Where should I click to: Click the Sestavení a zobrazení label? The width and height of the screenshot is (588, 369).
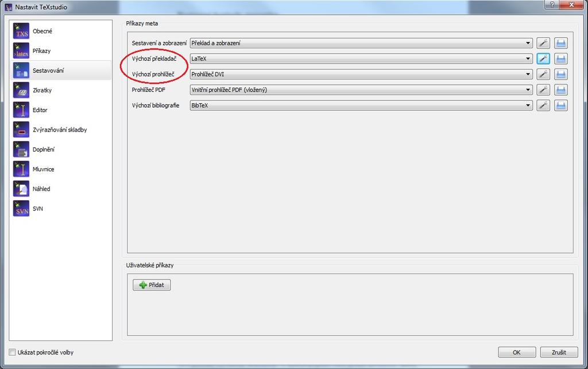pos(159,43)
